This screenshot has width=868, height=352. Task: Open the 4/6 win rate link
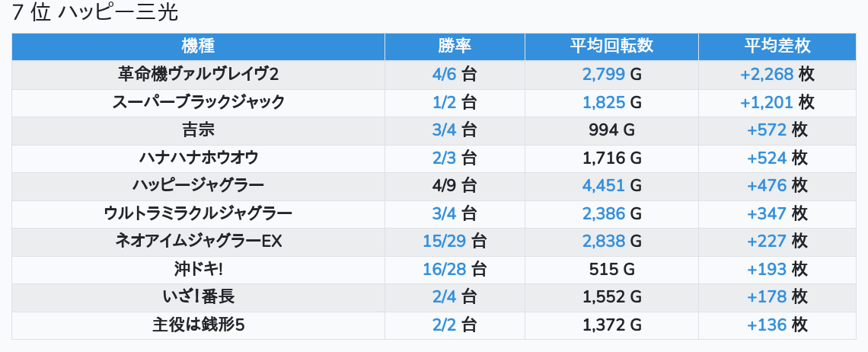pyautogui.click(x=443, y=74)
